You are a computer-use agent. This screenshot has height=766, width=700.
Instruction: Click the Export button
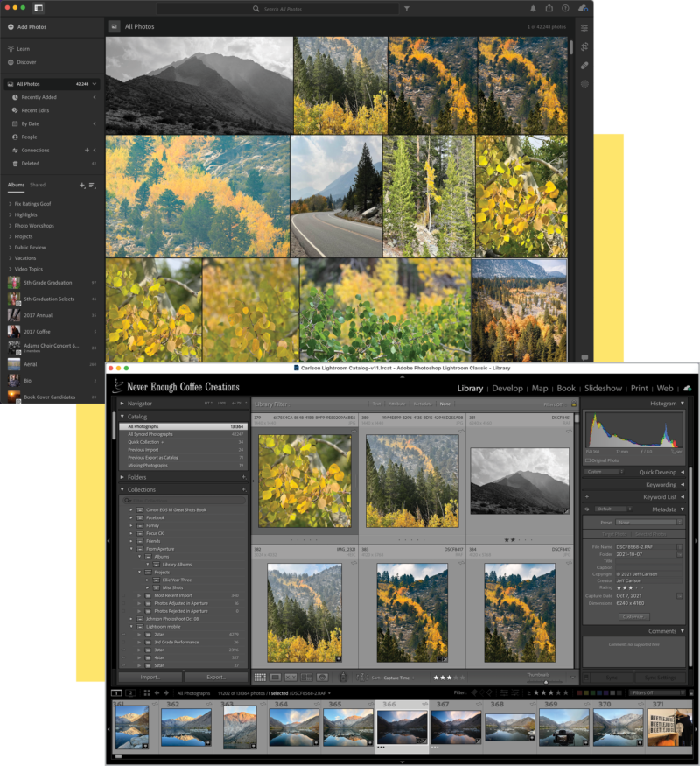(216, 677)
